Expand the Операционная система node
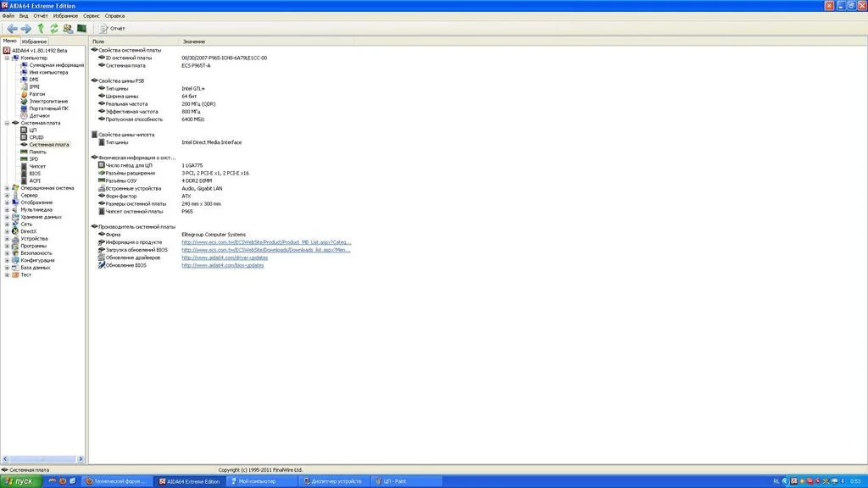The height and width of the screenshot is (488, 868). point(7,188)
